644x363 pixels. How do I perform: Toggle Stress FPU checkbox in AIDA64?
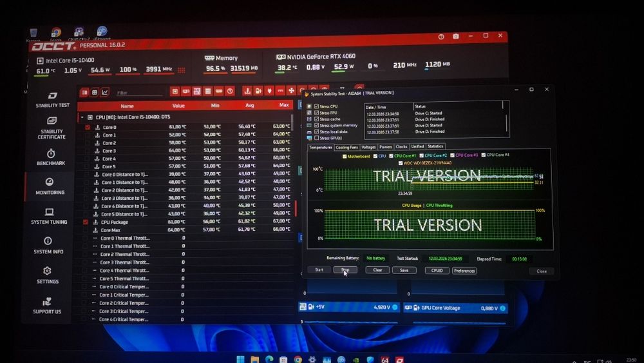(x=317, y=113)
